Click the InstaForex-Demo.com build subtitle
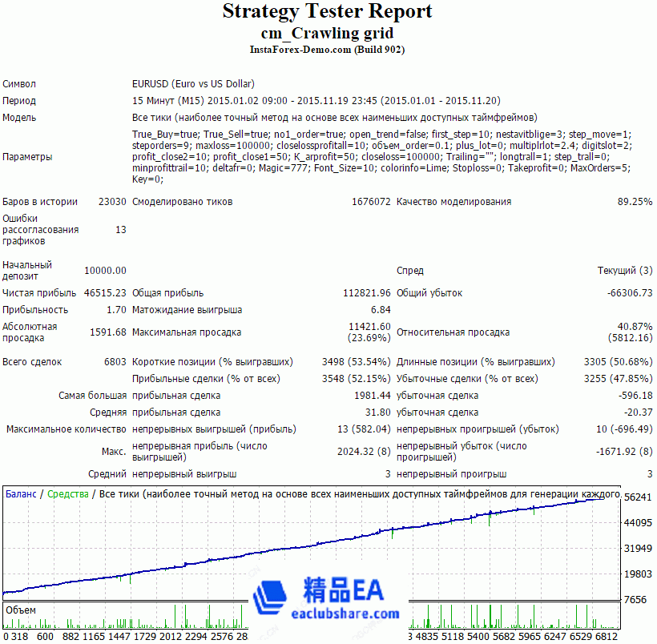The image size is (657, 644). coord(327,50)
